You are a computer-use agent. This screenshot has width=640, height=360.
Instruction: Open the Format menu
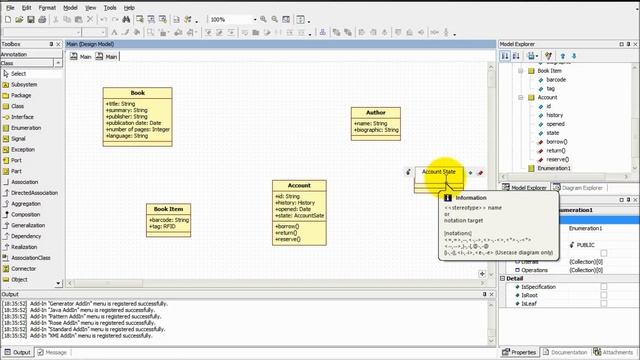pos(47,8)
